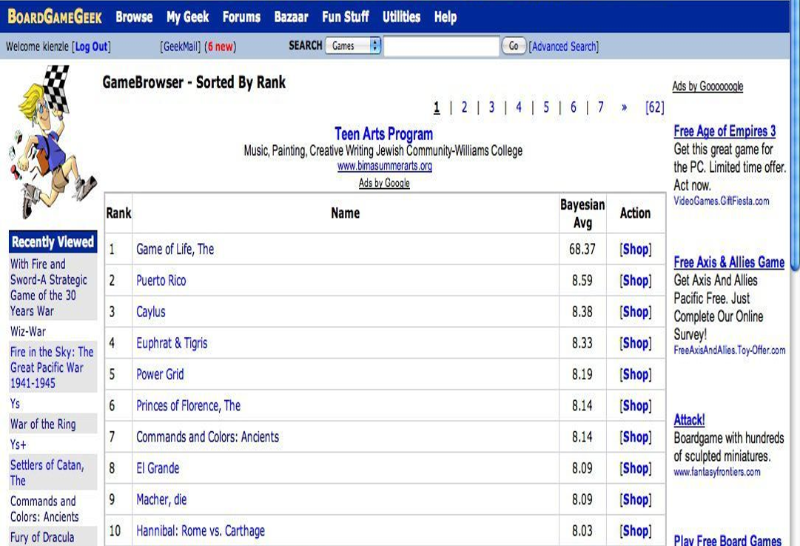The width and height of the screenshot is (800, 546).
Task: Open the Teen Arts Program ad
Action: [x=384, y=134]
